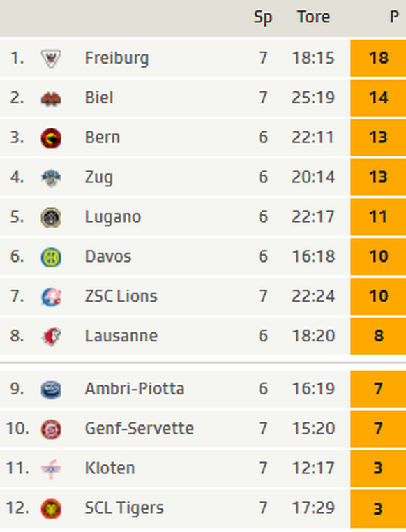Click the Zug team logo
This screenshot has height=532, width=406.
(51, 178)
